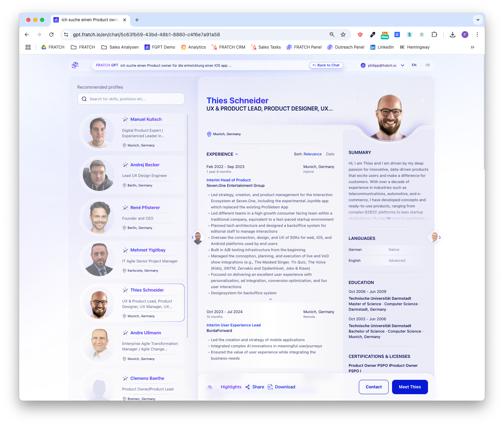
Task: Click the location pin beside Munich, Germany heading
Action: 209,134
